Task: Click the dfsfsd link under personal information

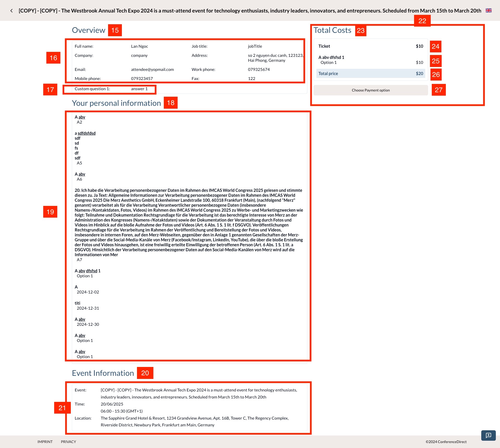Action: point(91,271)
